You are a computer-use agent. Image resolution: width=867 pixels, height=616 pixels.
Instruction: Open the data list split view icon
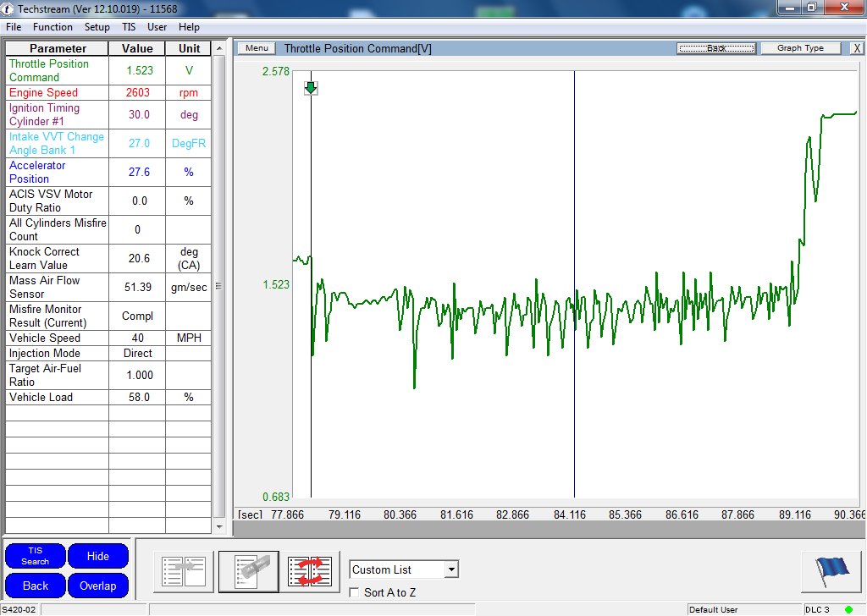(184, 571)
